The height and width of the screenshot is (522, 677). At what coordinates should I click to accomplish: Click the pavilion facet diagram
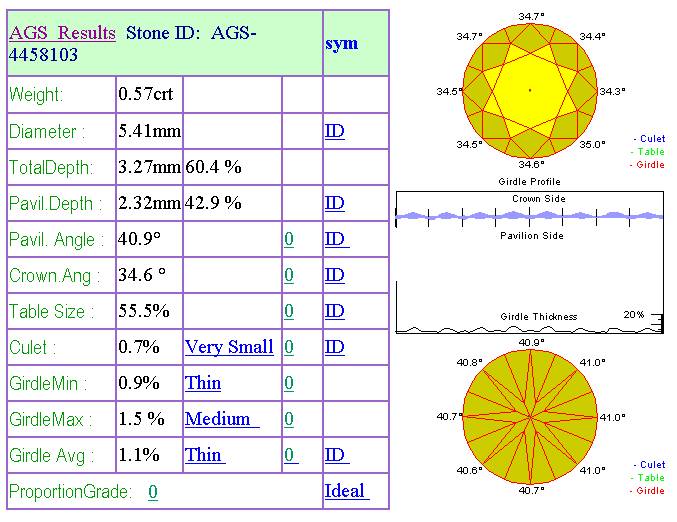coord(530,417)
